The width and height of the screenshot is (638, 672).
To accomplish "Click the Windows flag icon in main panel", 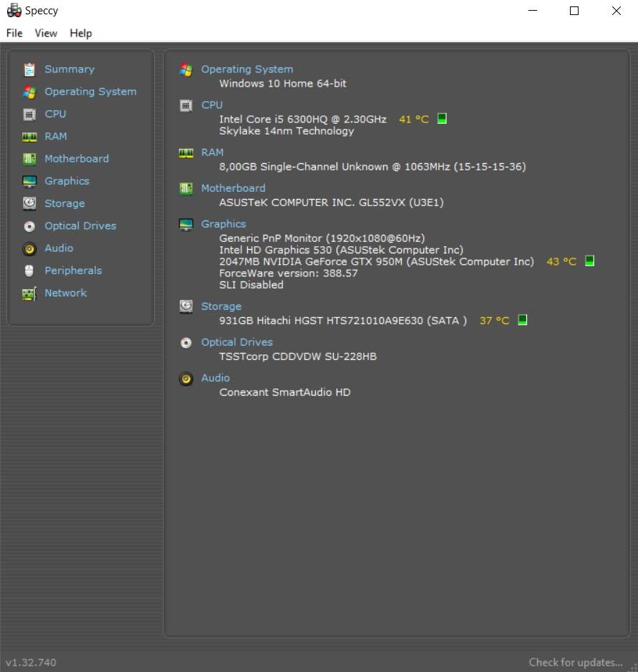I will click(185, 69).
